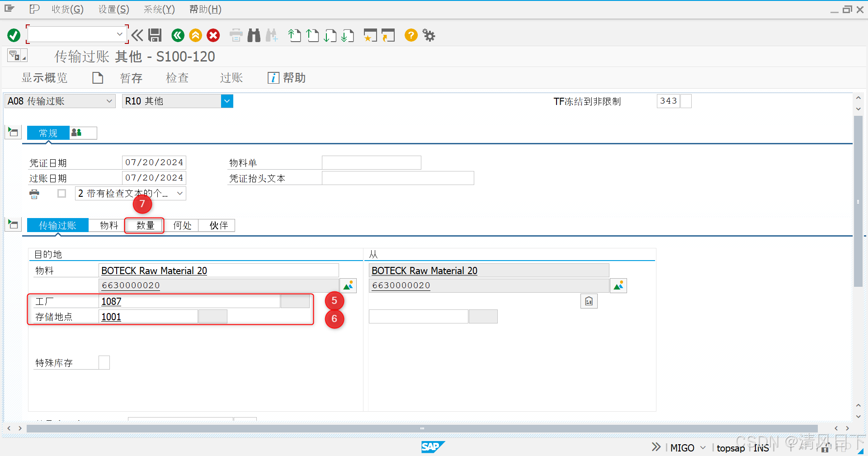Select the 常规 header tab
Image resolution: width=868 pixels, height=456 pixels.
tap(48, 133)
